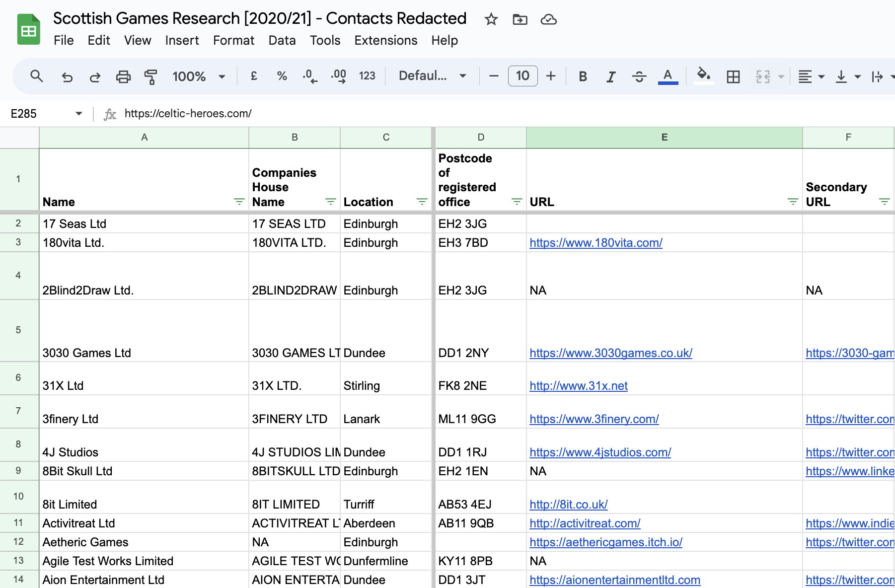This screenshot has width=895, height=588.
Task: Open the 4jstudios.com link
Action: tap(600, 452)
